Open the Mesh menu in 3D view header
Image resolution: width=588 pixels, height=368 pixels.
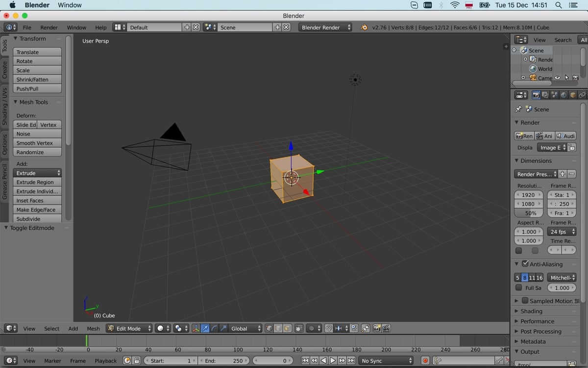(93, 329)
